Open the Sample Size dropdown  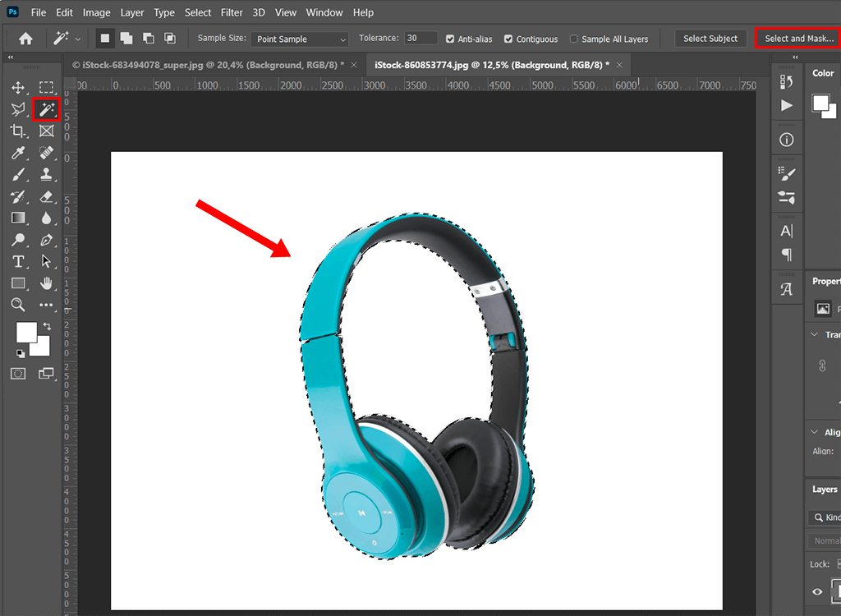300,39
